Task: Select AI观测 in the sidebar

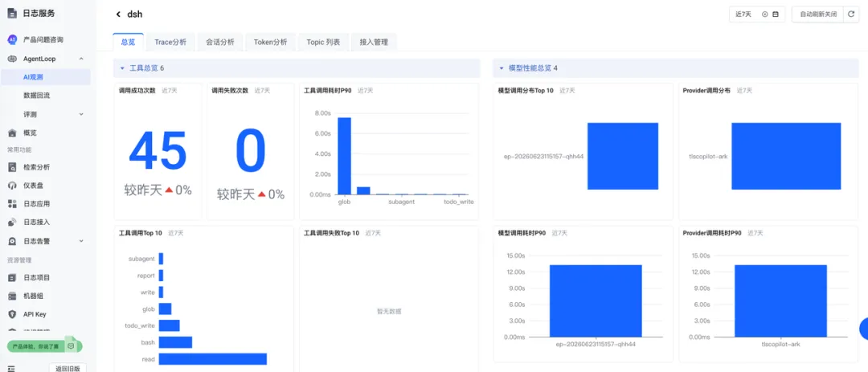Action: [45, 77]
